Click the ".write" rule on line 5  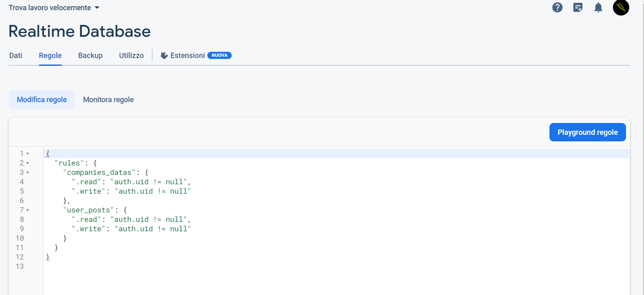tap(131, 191)
